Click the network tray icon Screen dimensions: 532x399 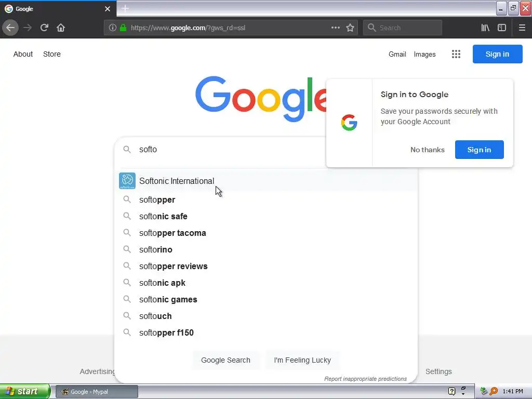(x=484, y=391)
